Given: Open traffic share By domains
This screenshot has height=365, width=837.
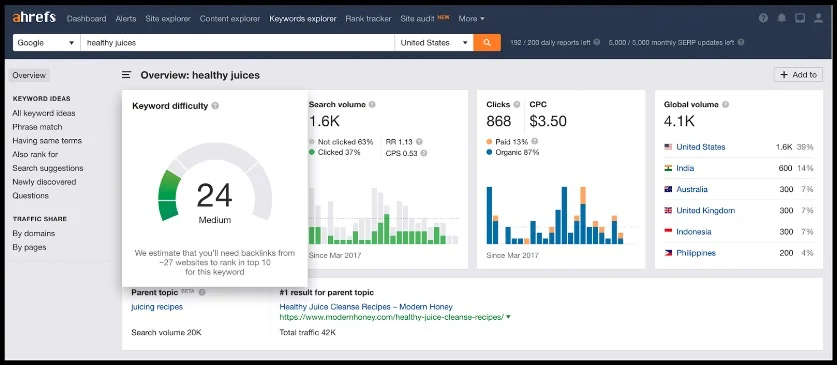Looking at the screenshot, I should pyautogui.click(x=34, y=233).
